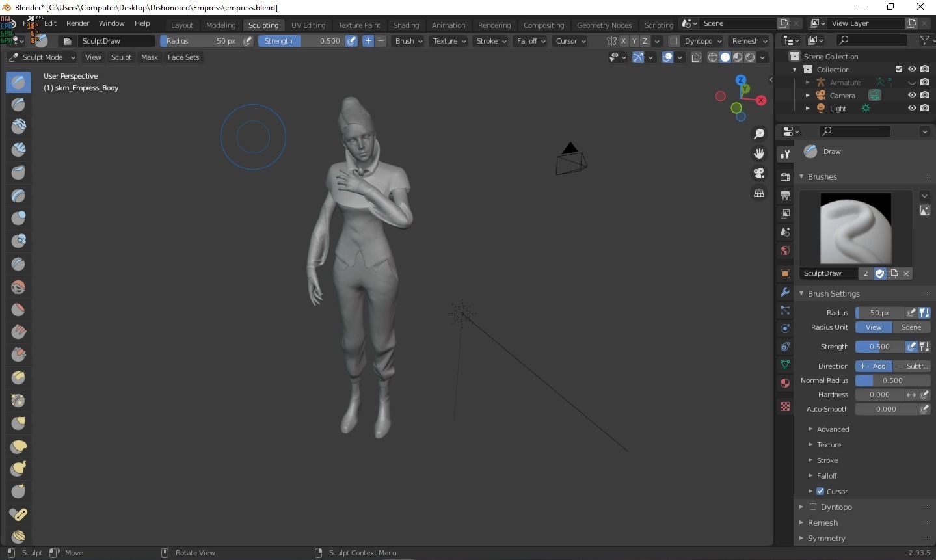Disable Light in renders camera icon

coord(925,108)
